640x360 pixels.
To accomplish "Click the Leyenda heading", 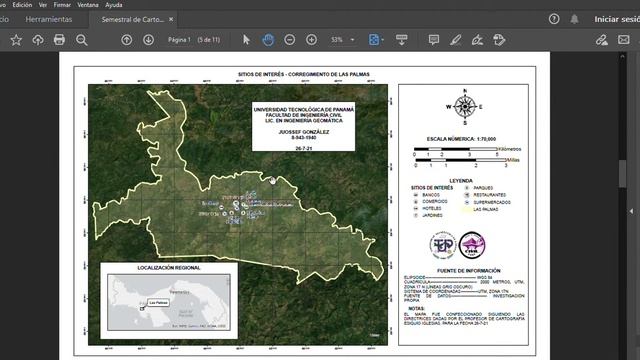I will pyautogui.click(x=461, y=181).
